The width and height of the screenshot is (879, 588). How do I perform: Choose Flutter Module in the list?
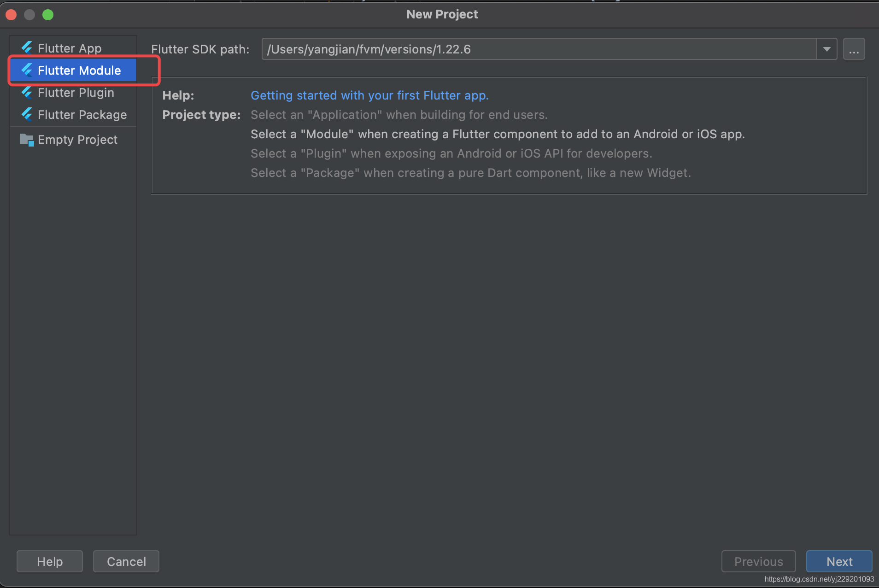(73, 70)
